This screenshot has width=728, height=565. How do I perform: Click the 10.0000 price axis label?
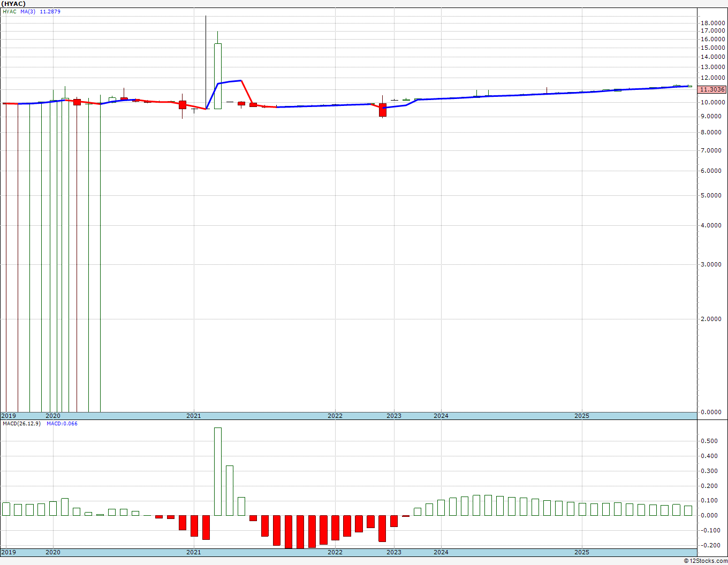coord(713,102)
